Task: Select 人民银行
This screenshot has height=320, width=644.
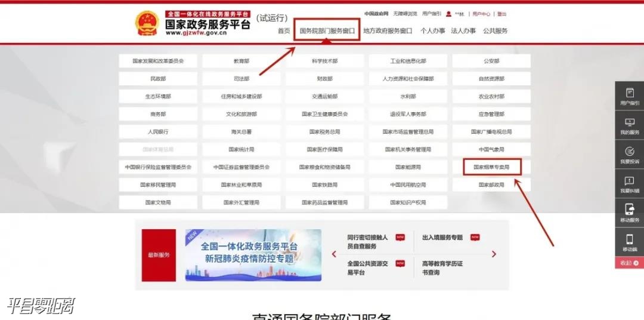Action: pyautogui.click(x=158, y=131)
